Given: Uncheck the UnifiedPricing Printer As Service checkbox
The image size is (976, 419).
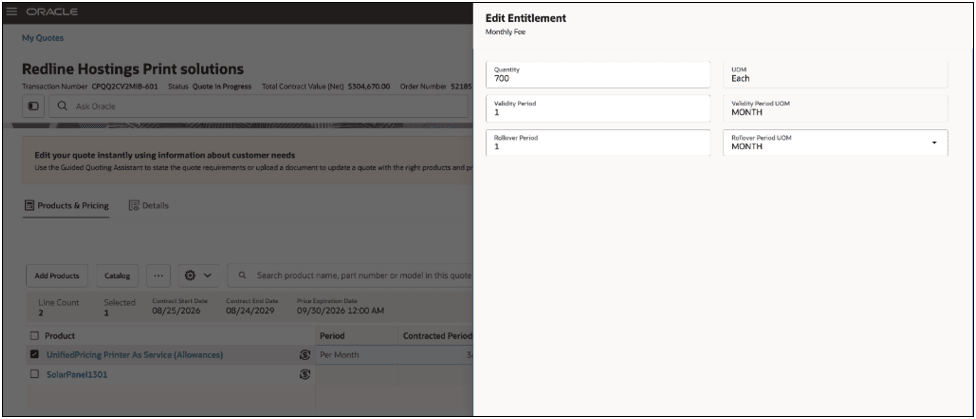Looking at the screenshot, I should 35,354.
